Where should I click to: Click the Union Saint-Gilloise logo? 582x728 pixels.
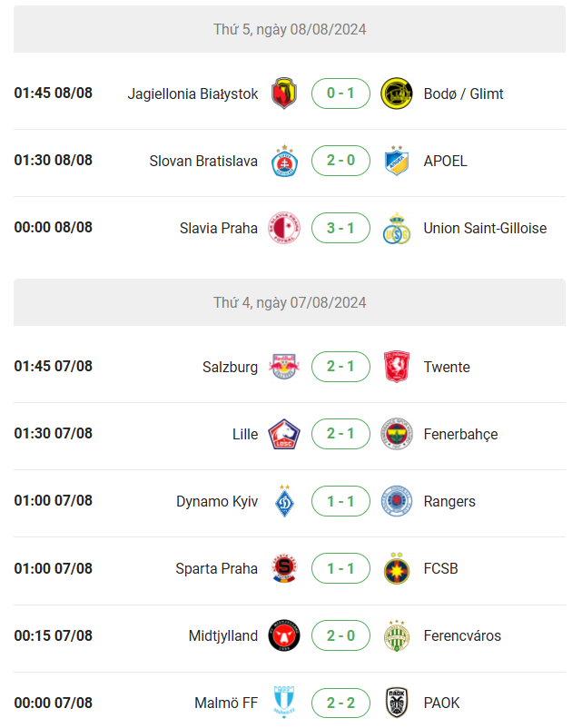point(396,228)
